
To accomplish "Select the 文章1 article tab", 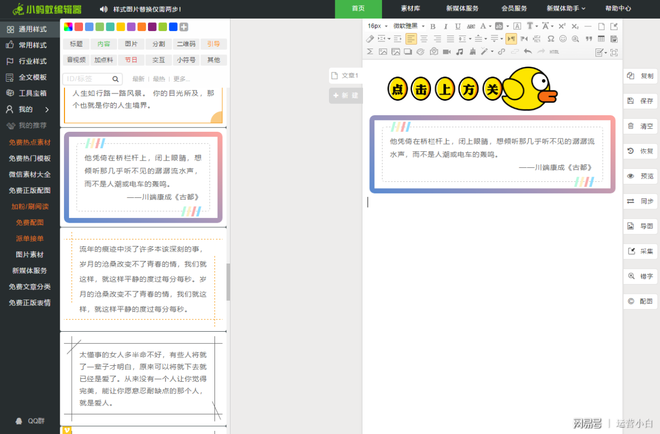I will click(346, 76).
